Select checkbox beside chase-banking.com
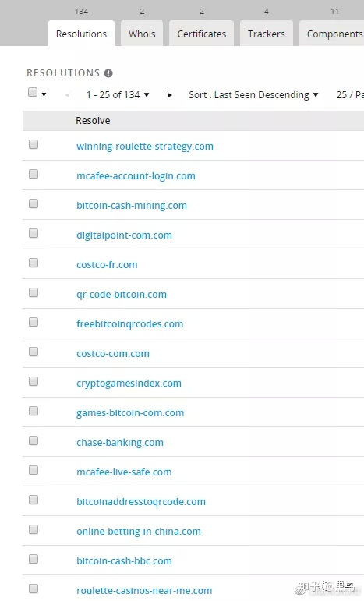The height and width of the screenshot is (601, 364). (34, 440)
